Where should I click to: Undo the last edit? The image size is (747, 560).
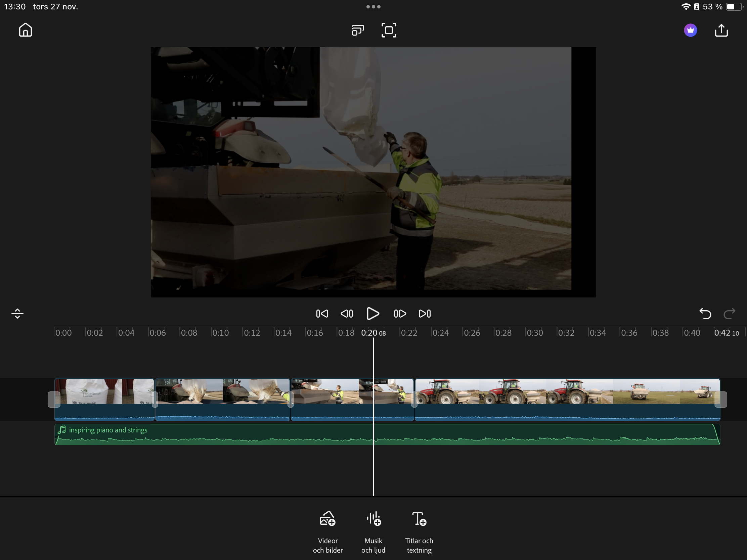pyautogui.click(x=705, y=314)
